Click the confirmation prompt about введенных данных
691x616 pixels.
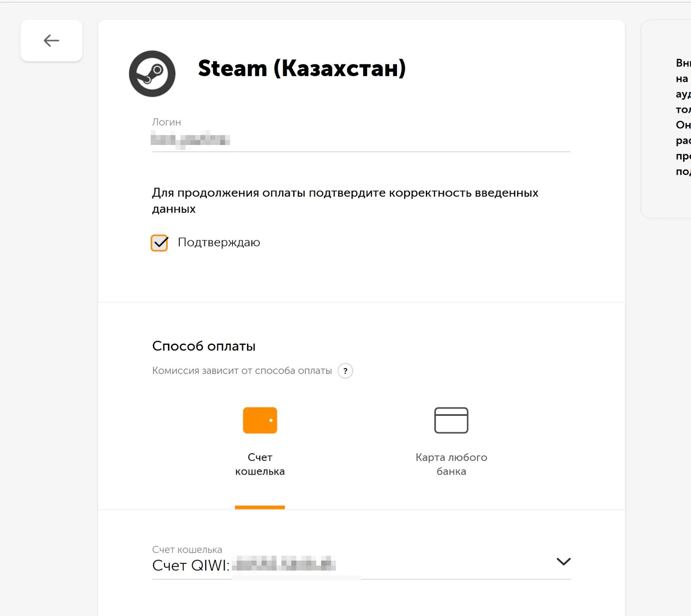[x=345, y=201]
